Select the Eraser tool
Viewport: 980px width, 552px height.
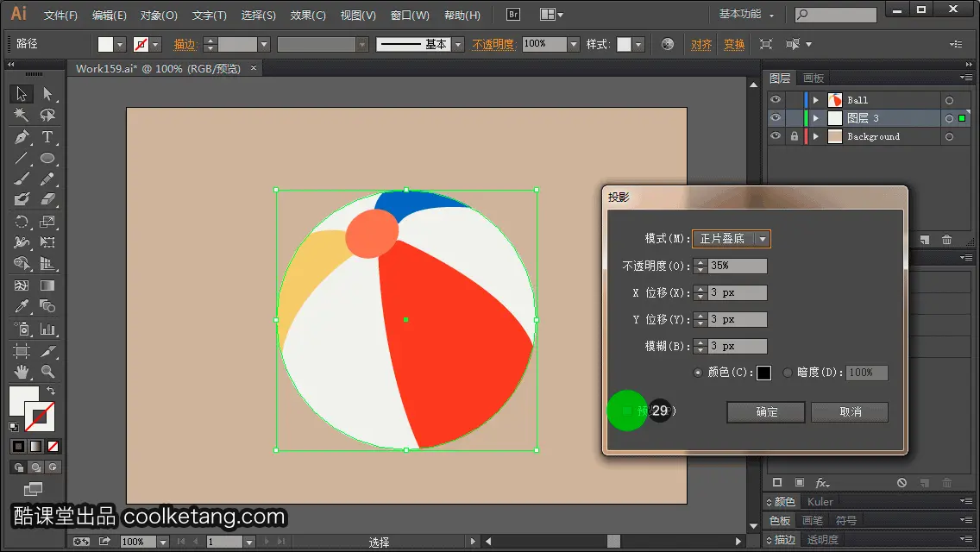click(x=47, y=199)
